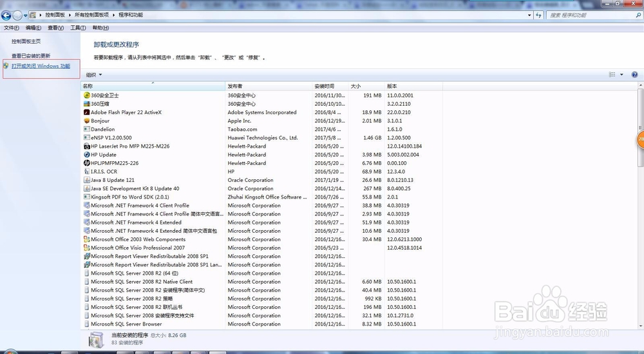
Task: Click the orange floating badge at right edge
Action: pyautogui.click(x=640, y=139)
